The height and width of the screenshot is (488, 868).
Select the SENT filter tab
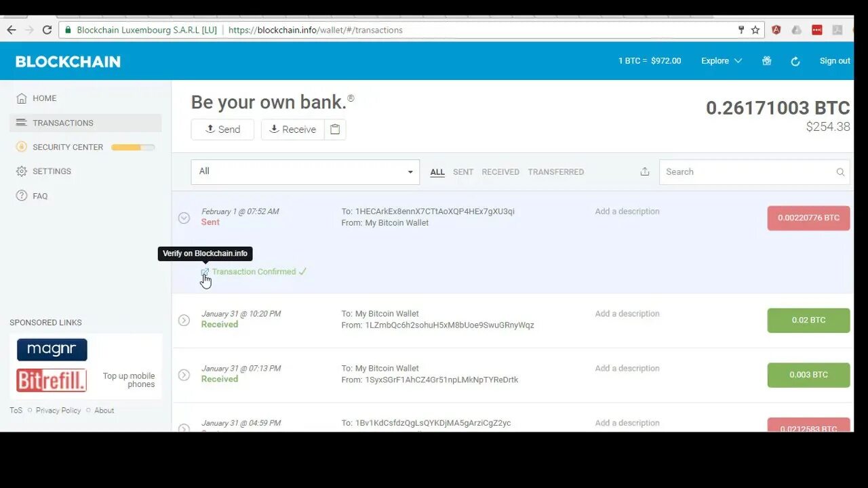coord(463,172)
